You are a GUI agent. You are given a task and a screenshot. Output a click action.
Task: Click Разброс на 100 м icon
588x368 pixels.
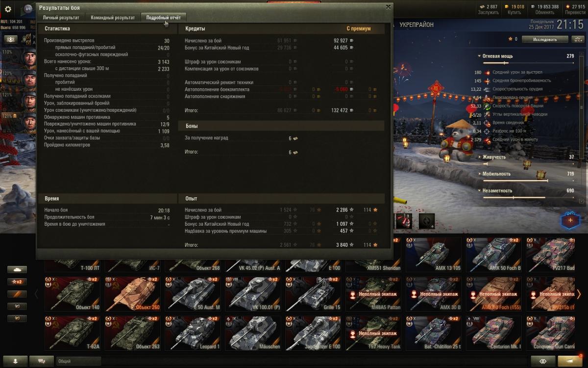pos(487,131)
